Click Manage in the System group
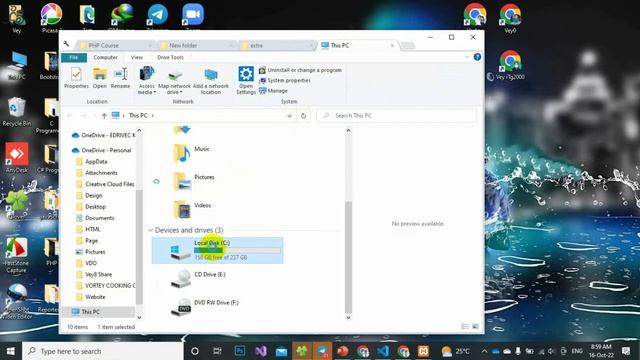This screenshot has height=360, width=640. coord(273,91)
